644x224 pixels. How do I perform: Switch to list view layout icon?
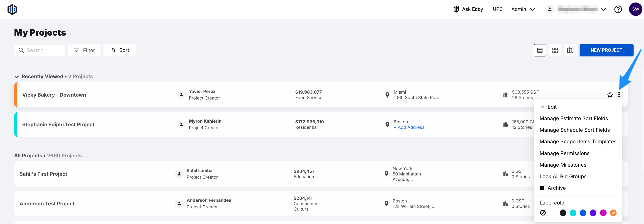click(539, 50)
